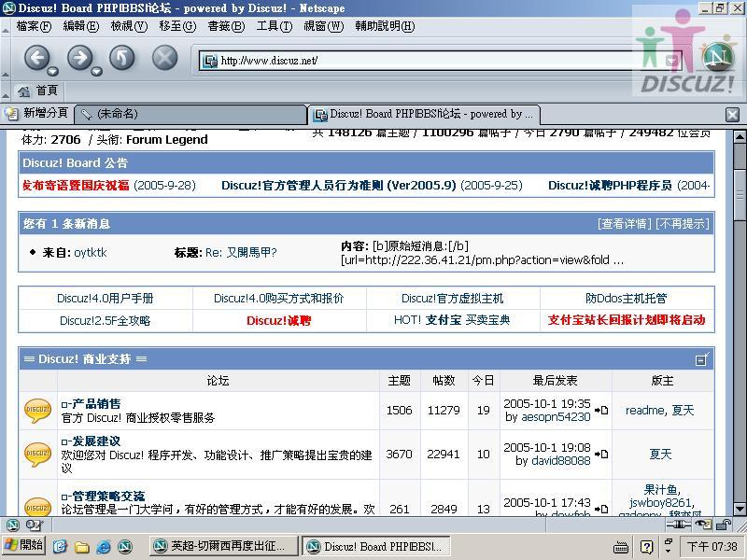Open the folder icon in quick launch
The image size is (747, 560).
coord(82,547)
